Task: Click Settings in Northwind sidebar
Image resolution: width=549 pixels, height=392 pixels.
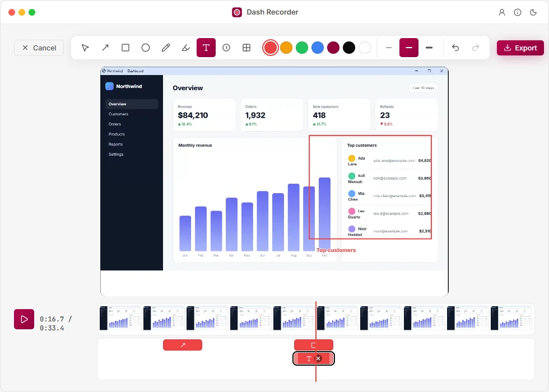Action: 116,155
